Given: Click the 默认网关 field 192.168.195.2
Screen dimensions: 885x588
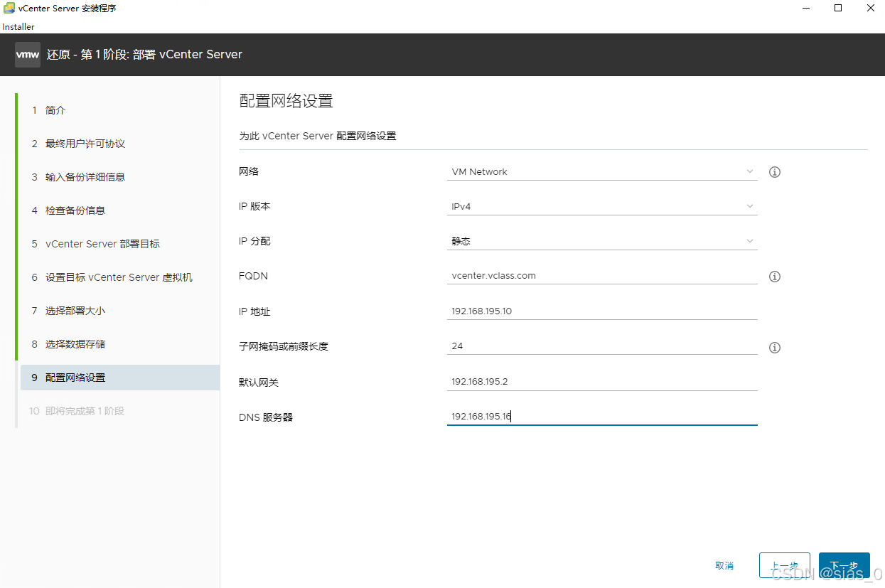Looking at the screenshot, I should [602, 382].
